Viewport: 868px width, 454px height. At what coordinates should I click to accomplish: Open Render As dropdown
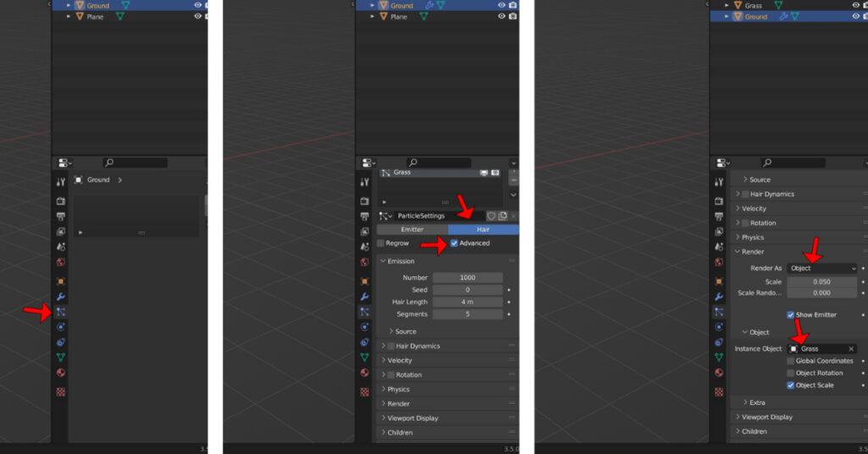tap(822, 269)
